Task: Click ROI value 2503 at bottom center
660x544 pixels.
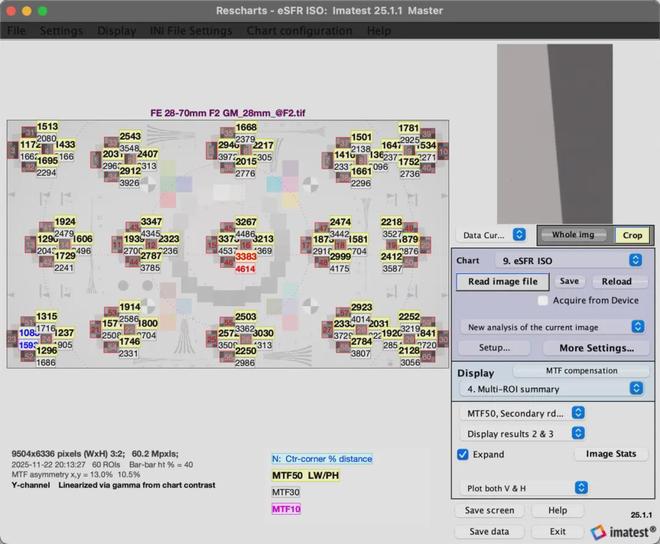Action: tap(245, 316)
